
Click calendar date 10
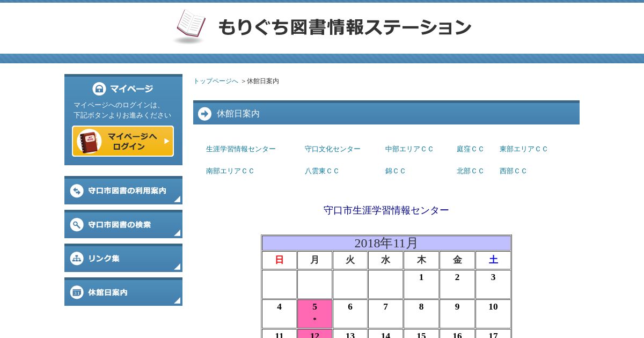[493, 314]
